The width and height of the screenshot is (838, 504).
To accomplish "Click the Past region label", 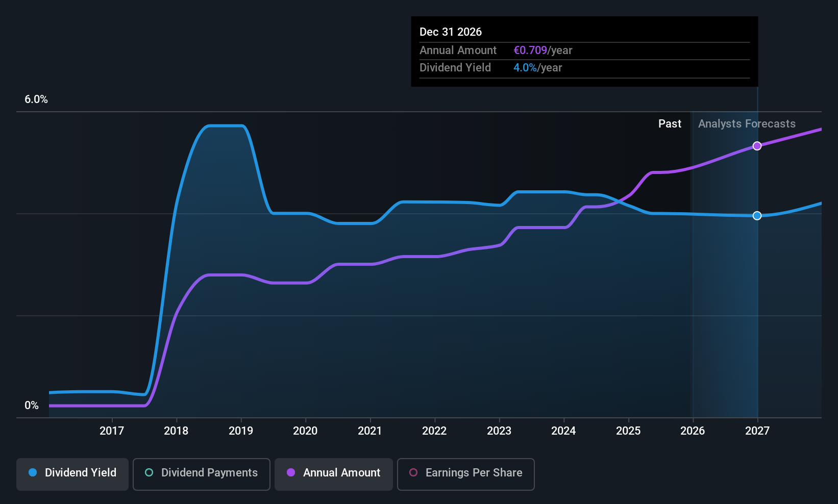I will pos(670,124).
